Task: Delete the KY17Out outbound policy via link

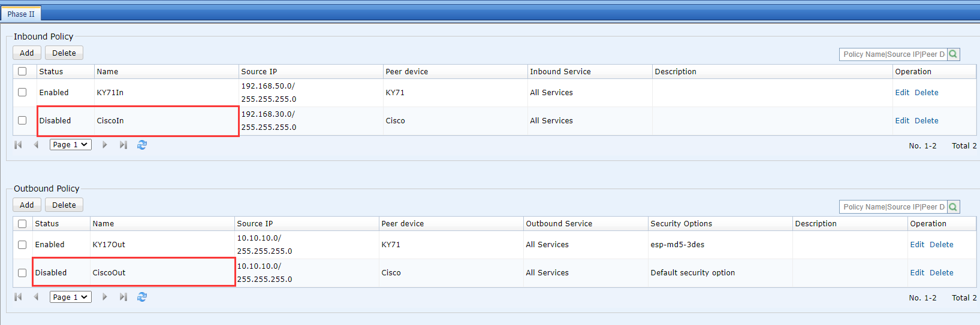Action: 941,245
